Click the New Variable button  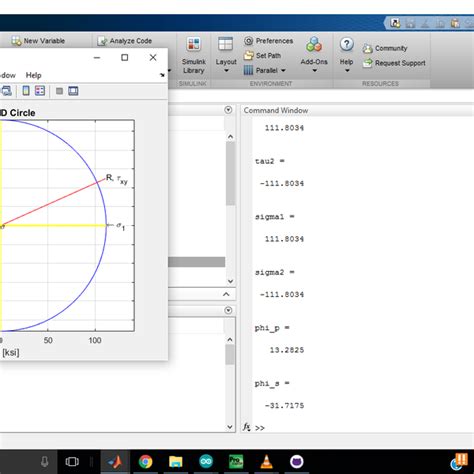pos(38,41)
